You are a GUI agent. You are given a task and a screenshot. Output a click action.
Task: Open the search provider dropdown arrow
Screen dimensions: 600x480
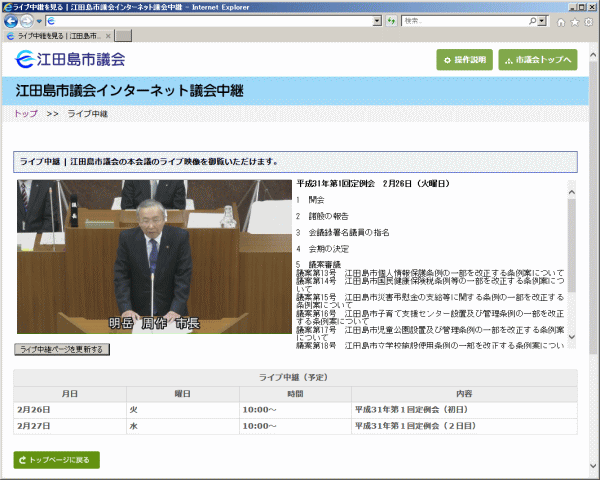point(542,21)
